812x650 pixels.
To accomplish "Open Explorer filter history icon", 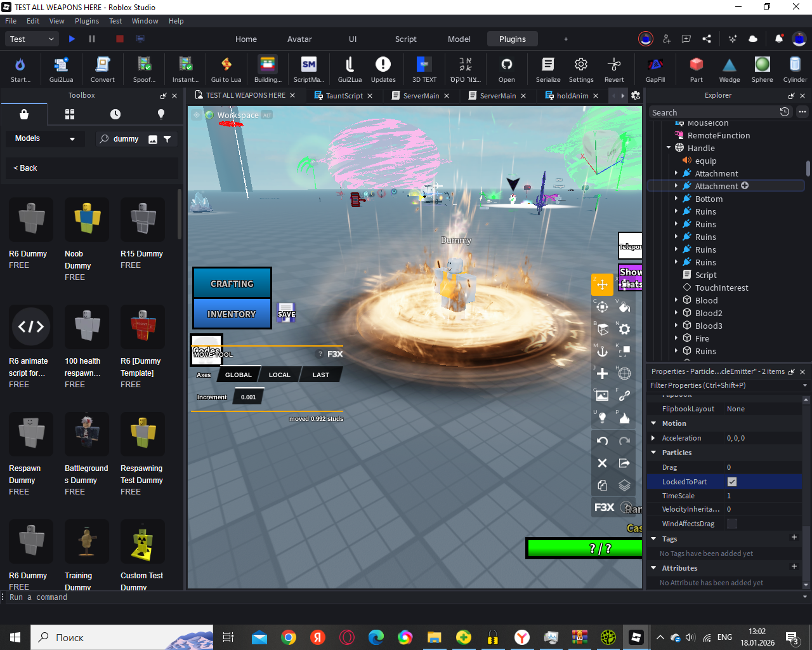I will 785,112.
